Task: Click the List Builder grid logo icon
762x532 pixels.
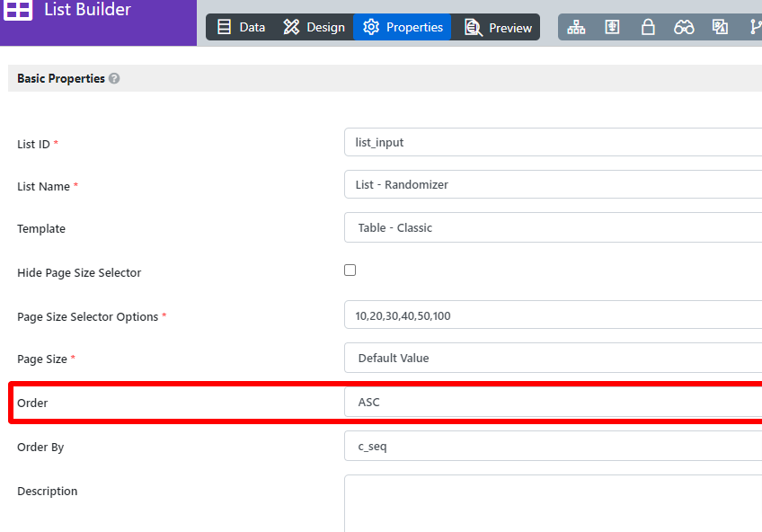Action: 18,10
